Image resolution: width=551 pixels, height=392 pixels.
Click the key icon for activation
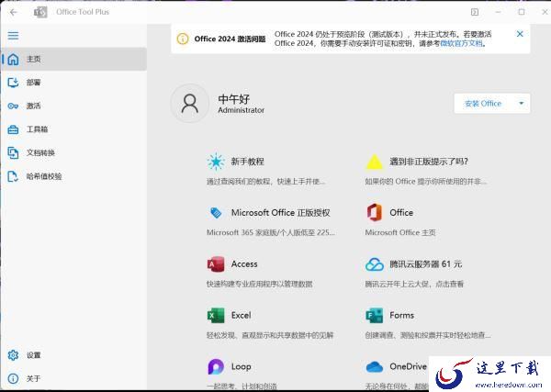pyautogui.click(x=13, y=106)
